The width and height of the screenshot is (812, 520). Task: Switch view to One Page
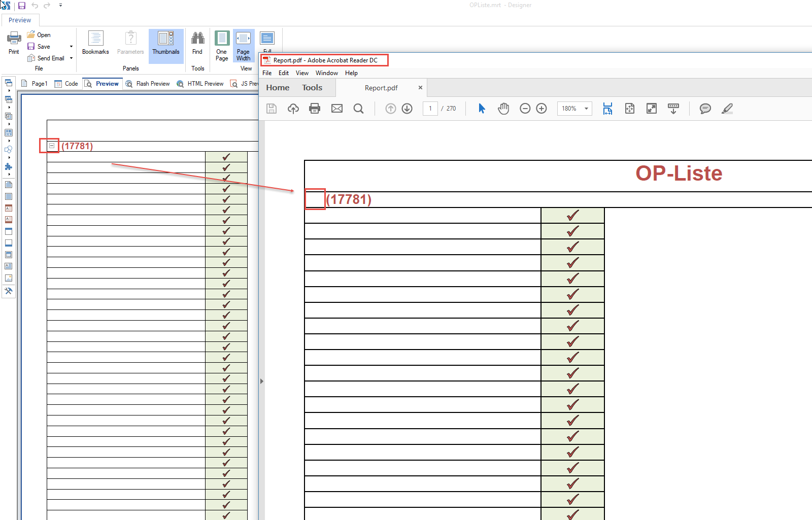coord(222,46)
